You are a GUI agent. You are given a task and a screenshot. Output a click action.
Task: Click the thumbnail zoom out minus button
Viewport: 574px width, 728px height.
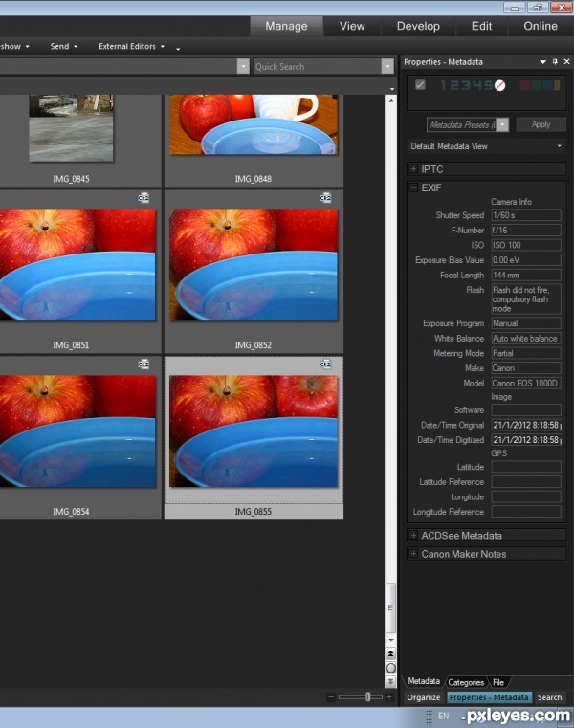331,696
